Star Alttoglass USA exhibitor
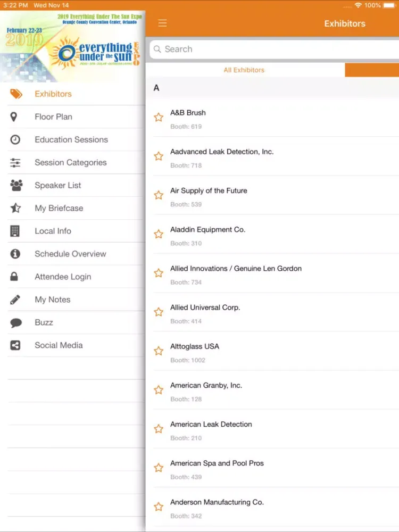 159,351
